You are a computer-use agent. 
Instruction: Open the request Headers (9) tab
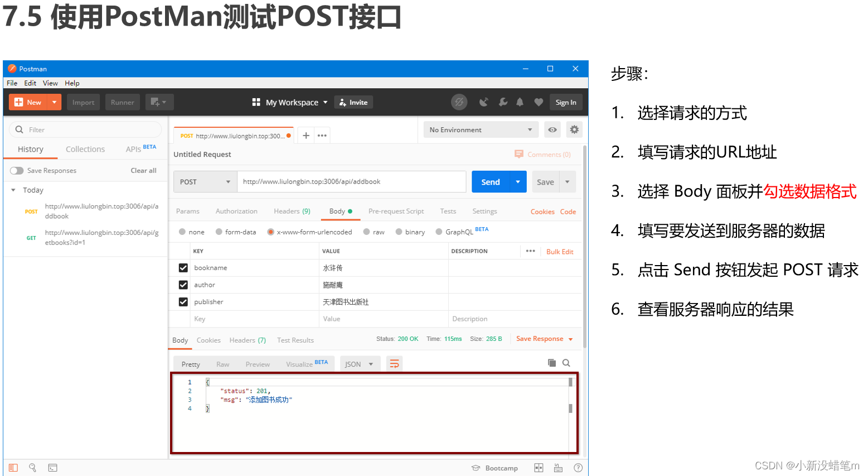pos(292,211)
